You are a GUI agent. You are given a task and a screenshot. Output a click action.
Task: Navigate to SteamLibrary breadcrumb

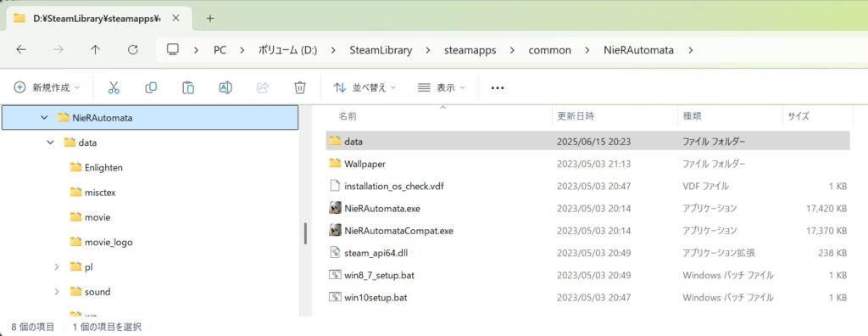(381, 50)
